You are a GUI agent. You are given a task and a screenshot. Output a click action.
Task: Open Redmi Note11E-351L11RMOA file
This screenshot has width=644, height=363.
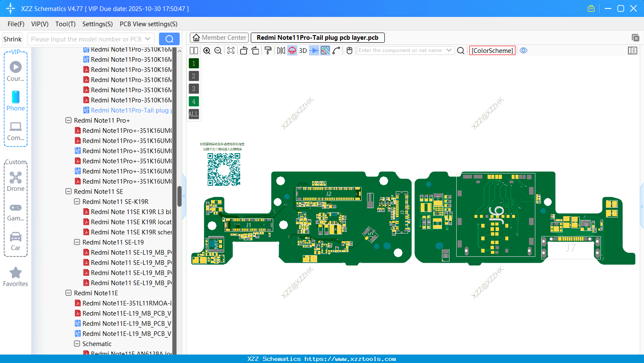pos(123,303)
